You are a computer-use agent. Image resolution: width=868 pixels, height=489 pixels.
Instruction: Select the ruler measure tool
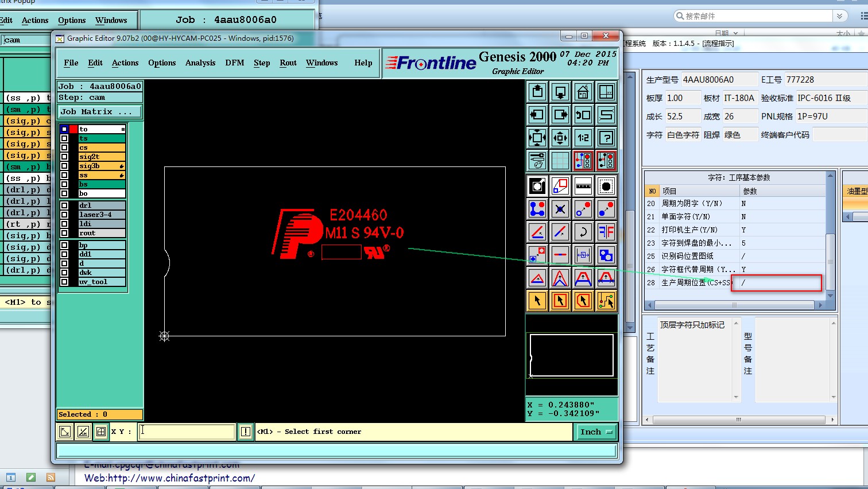point(583,186)
